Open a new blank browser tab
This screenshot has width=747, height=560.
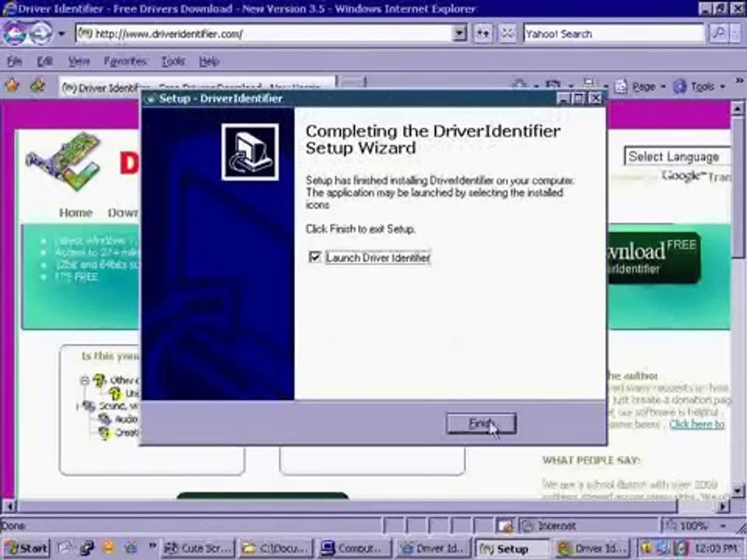(353, 85)
